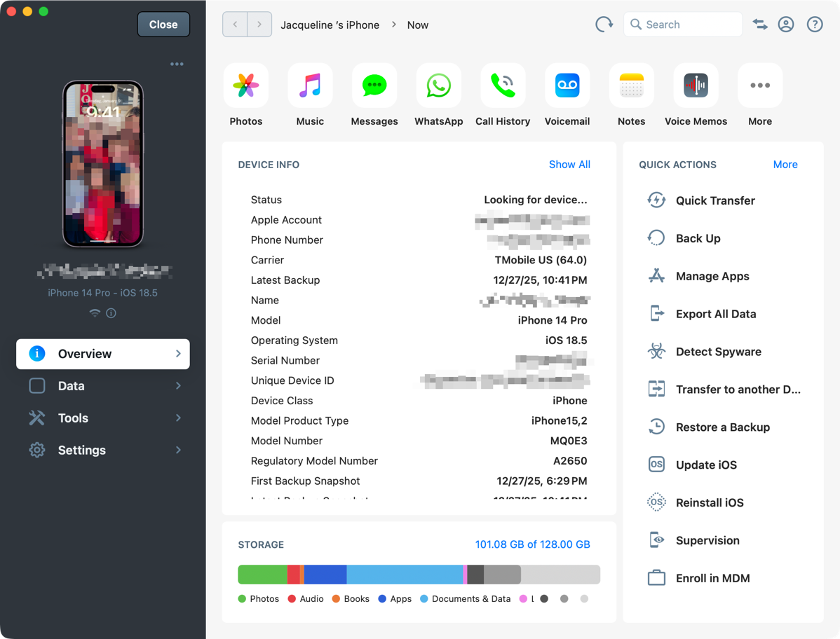This screenshot has height=639, width=840.
Task: Click the Close button in sidebar
Action: [163, 25]
